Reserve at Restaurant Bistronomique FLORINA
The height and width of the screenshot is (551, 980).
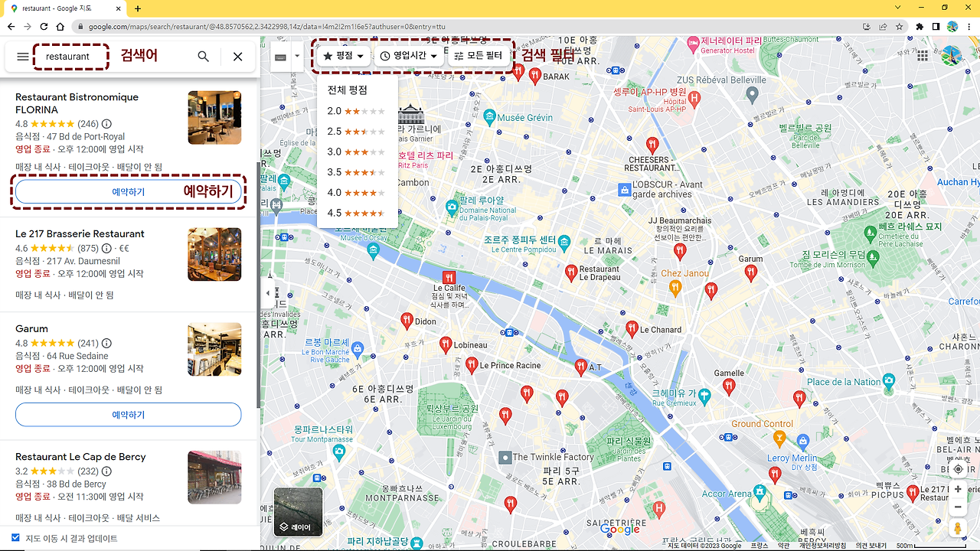(x=128, y=192)
